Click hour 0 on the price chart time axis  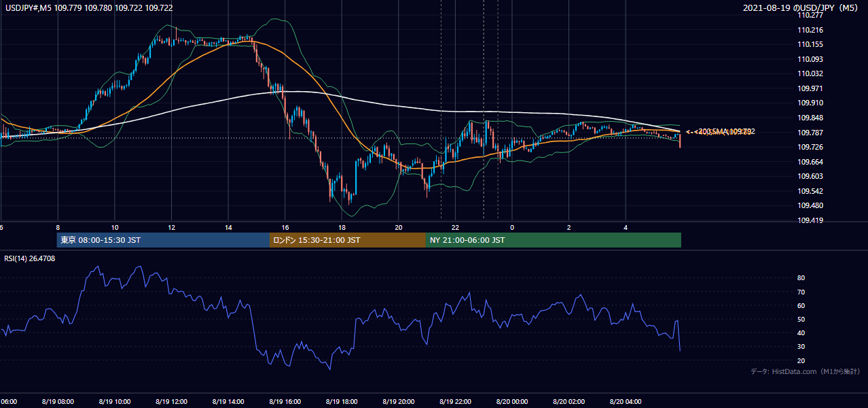point(512,227)
